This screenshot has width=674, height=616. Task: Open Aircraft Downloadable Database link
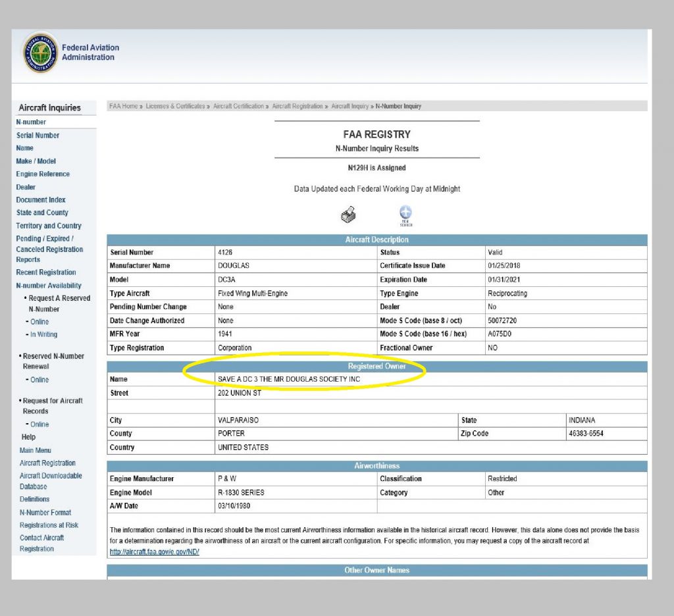(51, 481)
